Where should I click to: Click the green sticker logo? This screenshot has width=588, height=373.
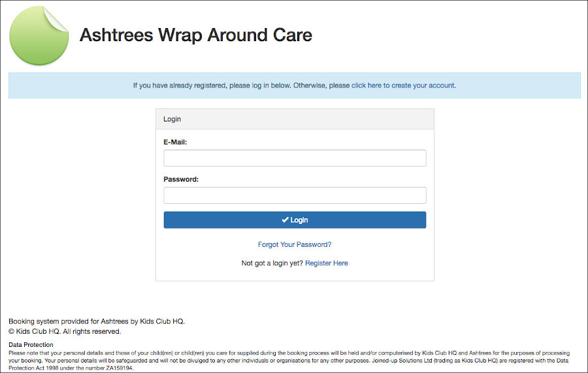click(x=39, y=36)
